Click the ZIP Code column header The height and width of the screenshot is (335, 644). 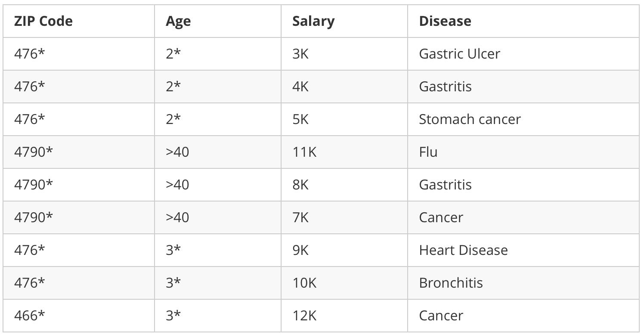tap(43, 21)
